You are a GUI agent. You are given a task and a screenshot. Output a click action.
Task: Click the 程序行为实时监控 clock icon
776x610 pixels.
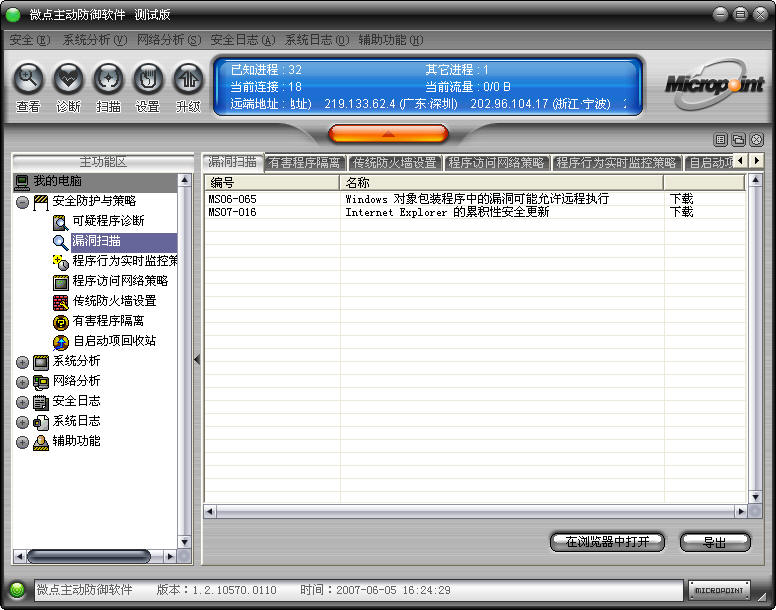[60, 262]
